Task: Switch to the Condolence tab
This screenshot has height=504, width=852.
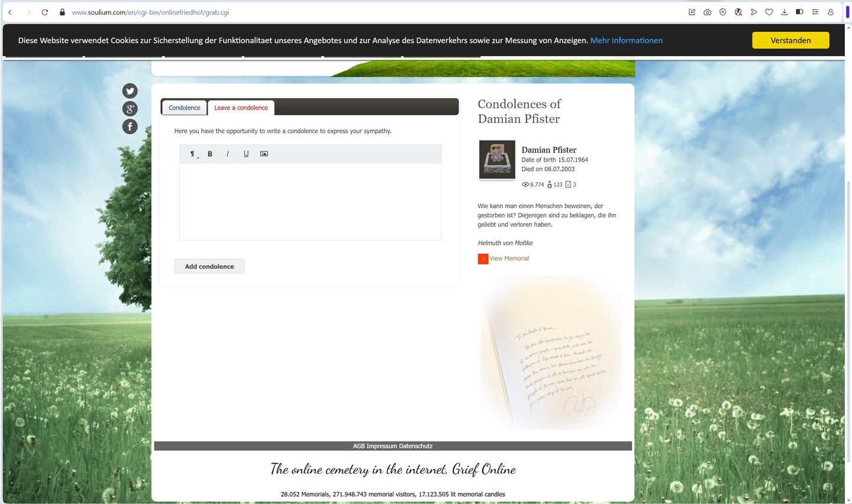Action: (x=184, y=108)
